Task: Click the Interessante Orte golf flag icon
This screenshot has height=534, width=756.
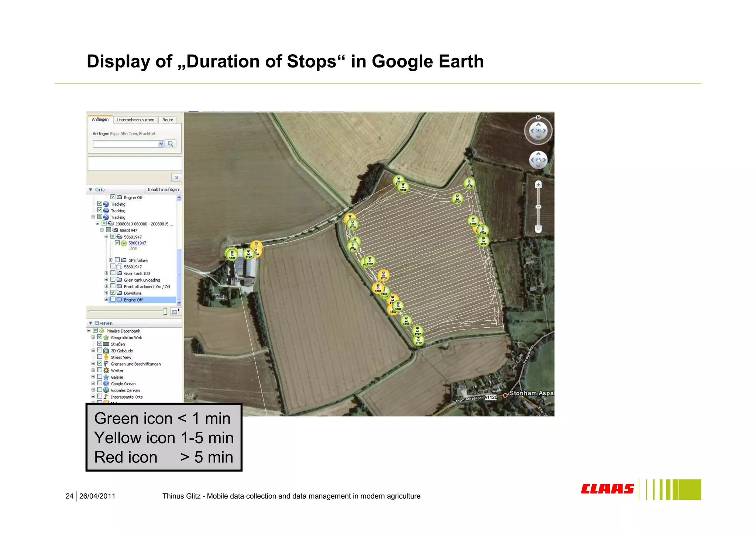Action: (106, 397)
